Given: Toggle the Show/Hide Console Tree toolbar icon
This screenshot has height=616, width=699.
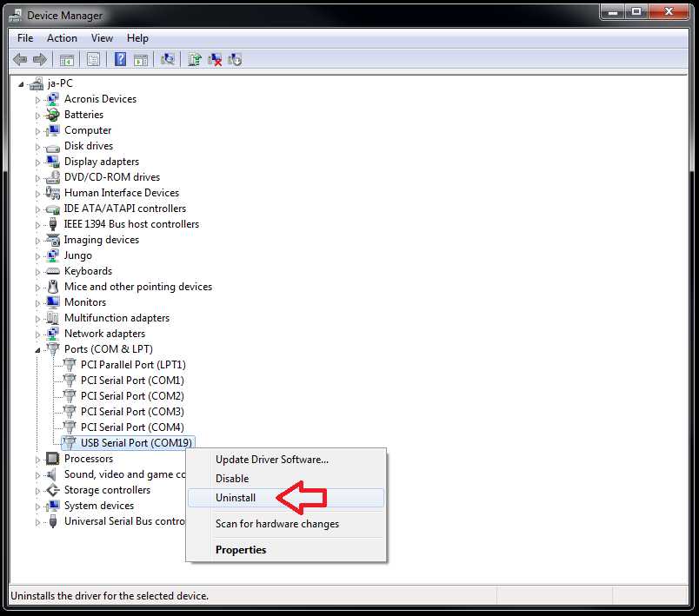Looking at the screenshot, I should click(x=67, y=60).
